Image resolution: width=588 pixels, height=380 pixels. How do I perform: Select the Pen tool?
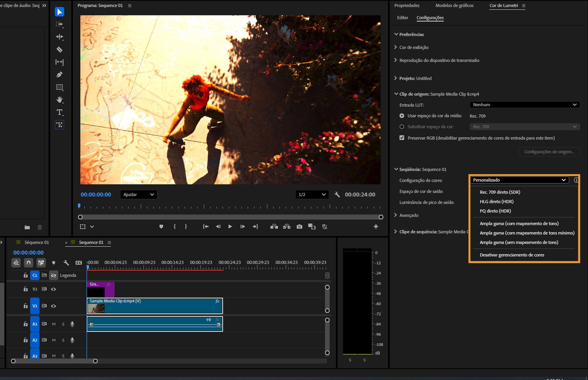pyautogui.click(x=59, y=74)
